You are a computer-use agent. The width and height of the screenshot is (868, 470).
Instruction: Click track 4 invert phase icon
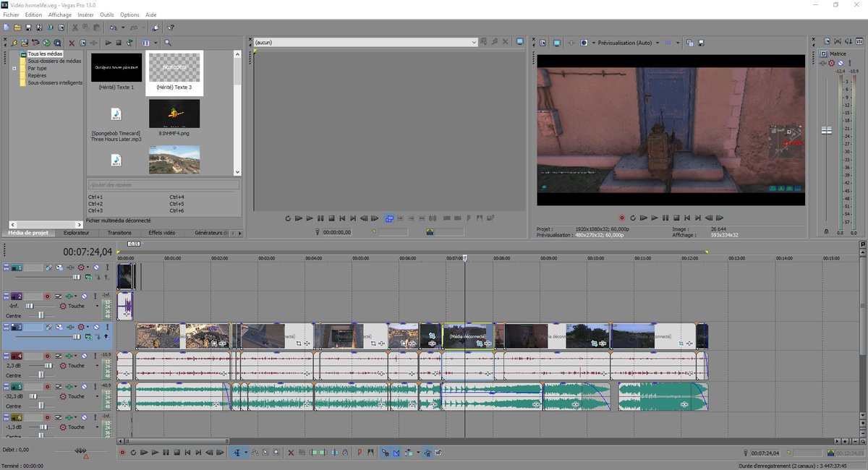click(59, 356)
